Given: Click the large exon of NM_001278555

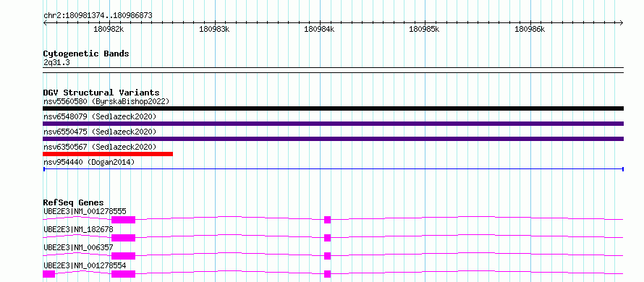Looking at the screenshot, I should pos(123,220).
